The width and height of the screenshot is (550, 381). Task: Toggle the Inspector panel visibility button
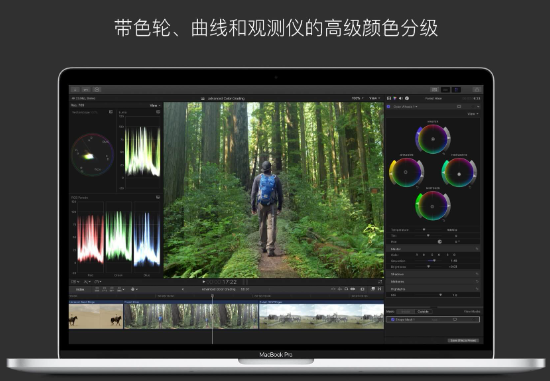point(456,90)
